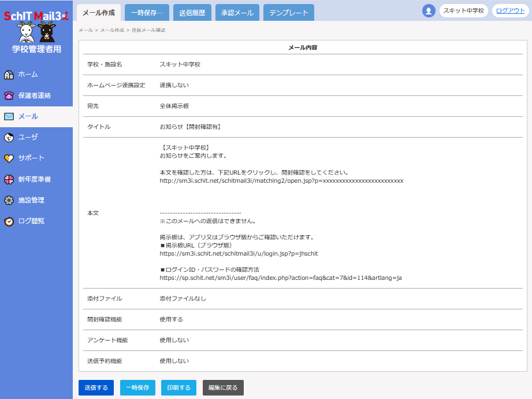Viewport: 532px width, 399px height.
Task: Click the flower icon for new-year preparation
Action: coord(9,179)
